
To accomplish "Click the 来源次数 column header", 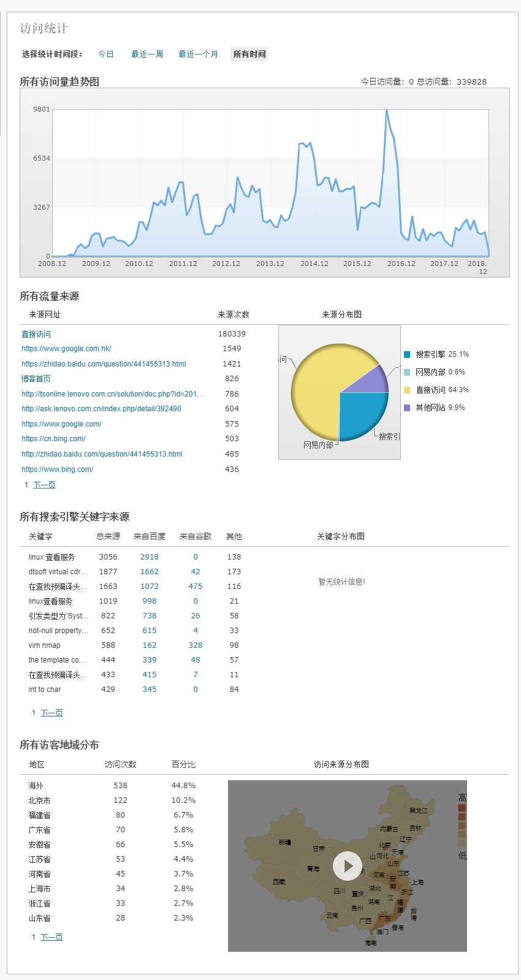I will point(234,314).
